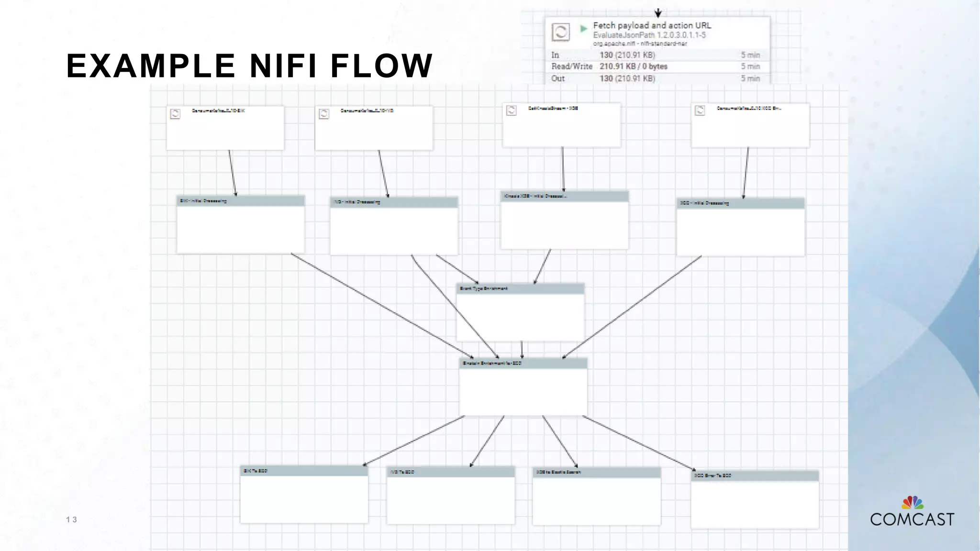Select the IVG - Initial Processing process group
Image resolution: width=980 pixels, height=551 pixels.
394,226
